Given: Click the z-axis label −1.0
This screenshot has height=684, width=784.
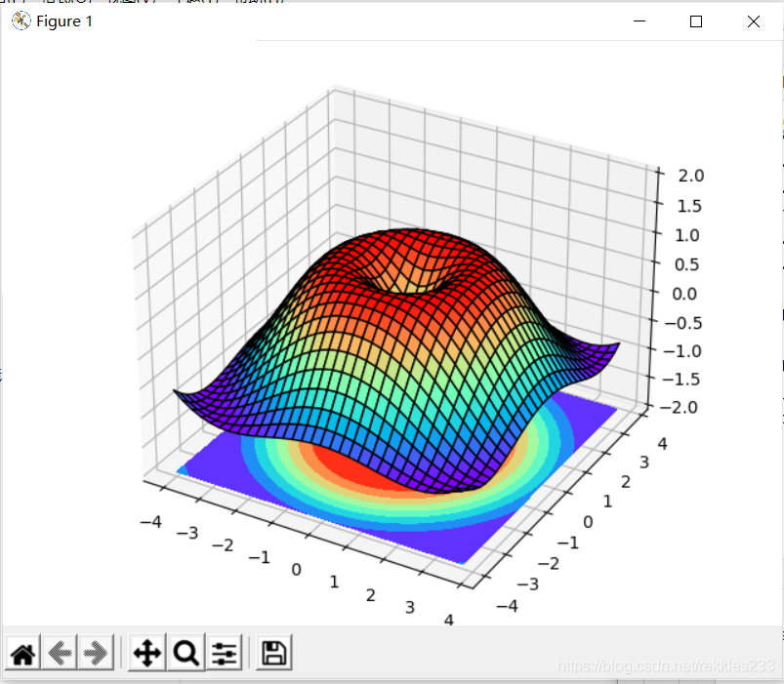Looking at the screenshot, I should 682,351.
